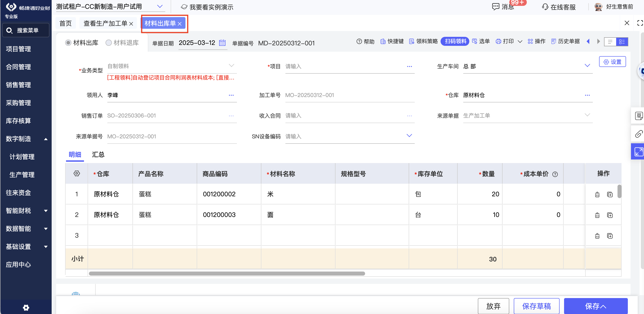Open the 项目 lookup ellipsis
Image resolution: width=644 pixels, height=314 pixels.
point(409,66)
